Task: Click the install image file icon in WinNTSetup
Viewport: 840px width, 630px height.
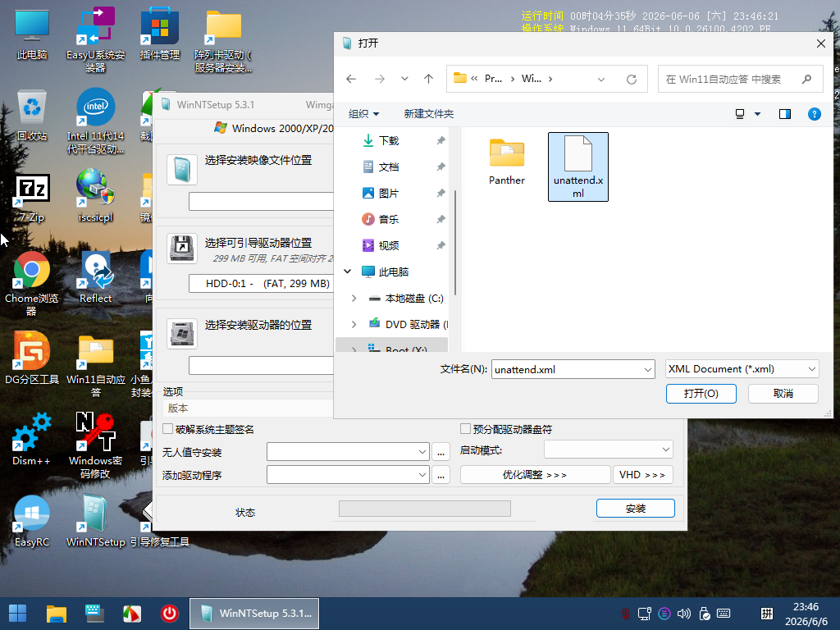Action: (x=182, y=169)
